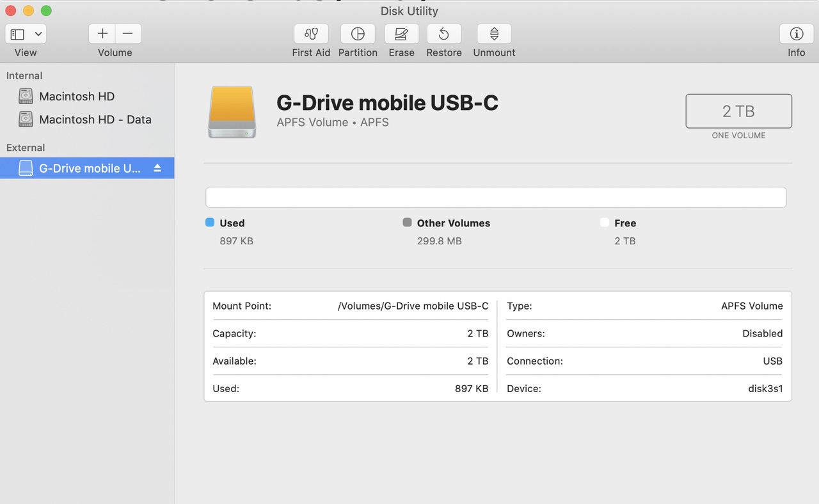Click the Restore toolbar icon
This screenshot has width=819, height=504.
point(443,34)
